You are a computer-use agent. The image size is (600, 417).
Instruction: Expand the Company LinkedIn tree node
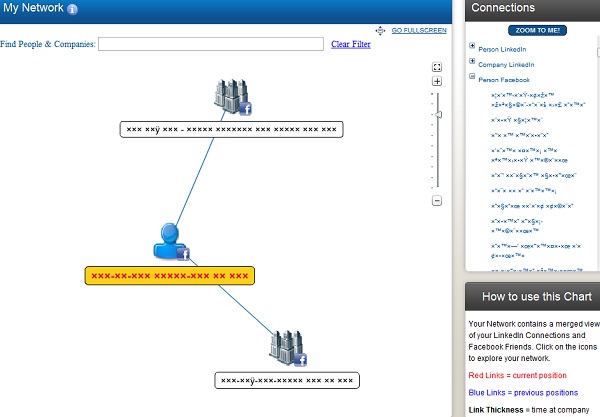(472, 61)
